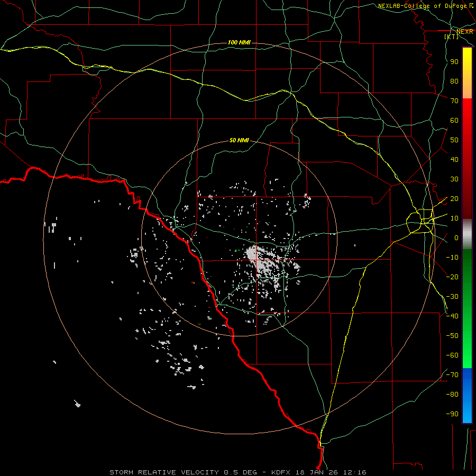Click the 12:16 timestamp in the caption
Screen dimensions: 476x476
click(354, 472)
